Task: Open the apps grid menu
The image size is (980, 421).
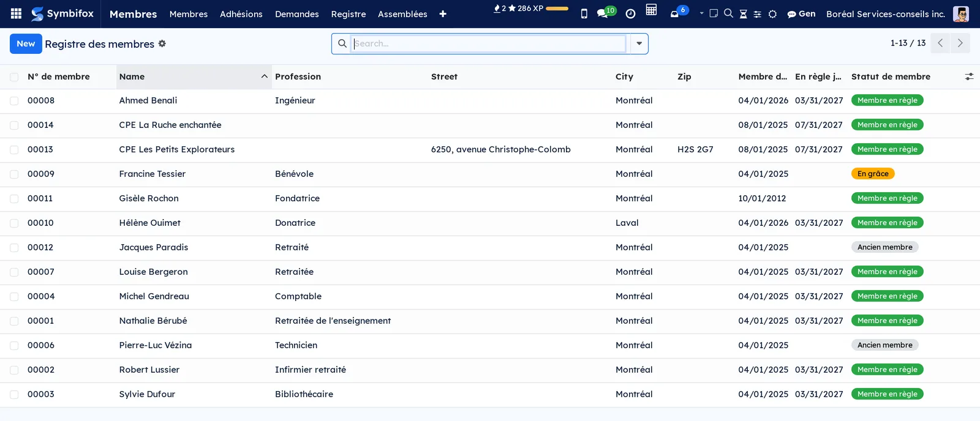Action: pos(17,13)
